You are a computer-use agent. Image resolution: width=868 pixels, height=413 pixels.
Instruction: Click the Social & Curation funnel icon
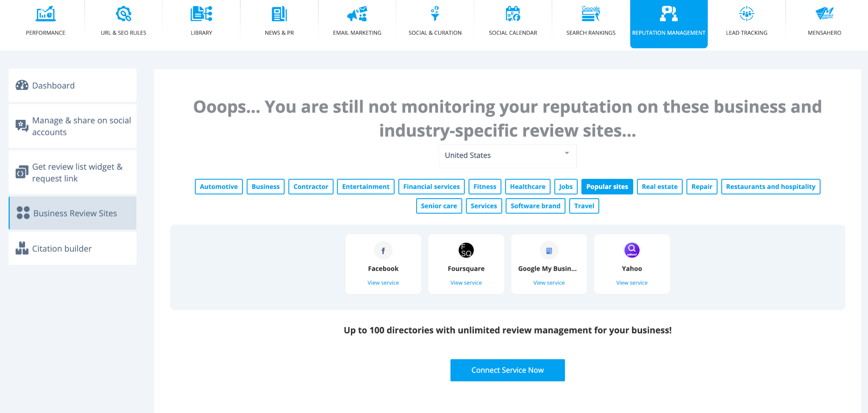pyautogui.click(x=435, y=14)
